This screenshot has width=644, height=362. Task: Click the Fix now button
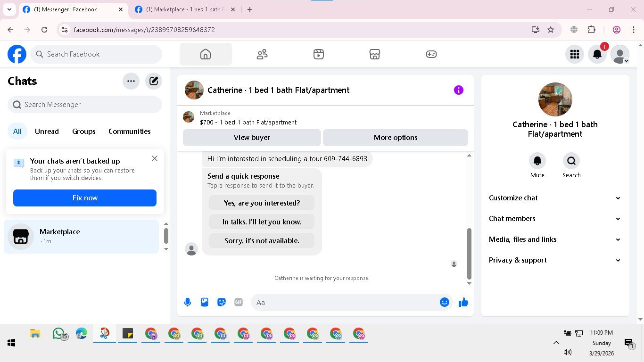(x=85, y=198)
